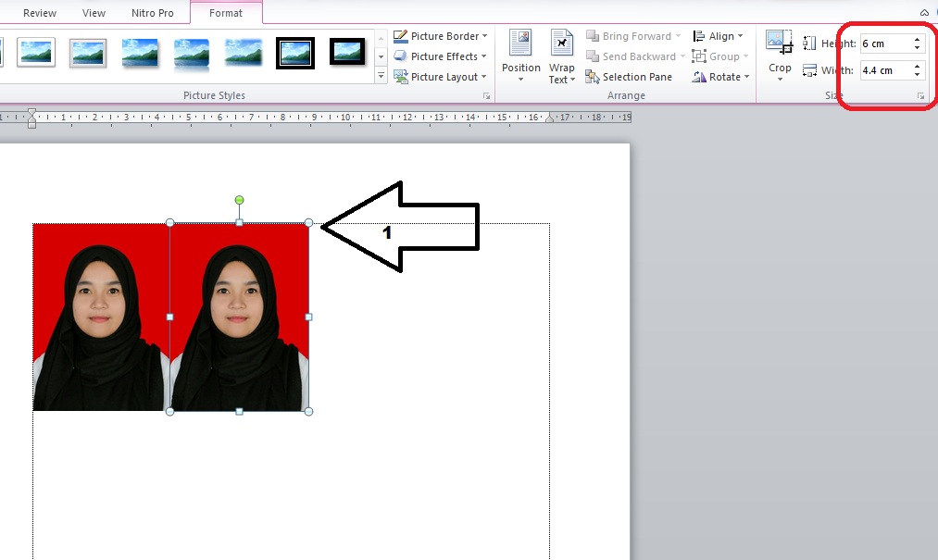Click the bottom-right picture corner handle

pyautogui.click(x=308, y=411)
